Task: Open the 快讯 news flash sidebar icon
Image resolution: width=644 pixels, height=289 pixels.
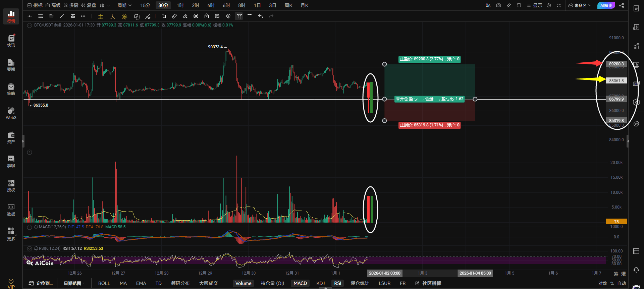Action: click(11, 41)
